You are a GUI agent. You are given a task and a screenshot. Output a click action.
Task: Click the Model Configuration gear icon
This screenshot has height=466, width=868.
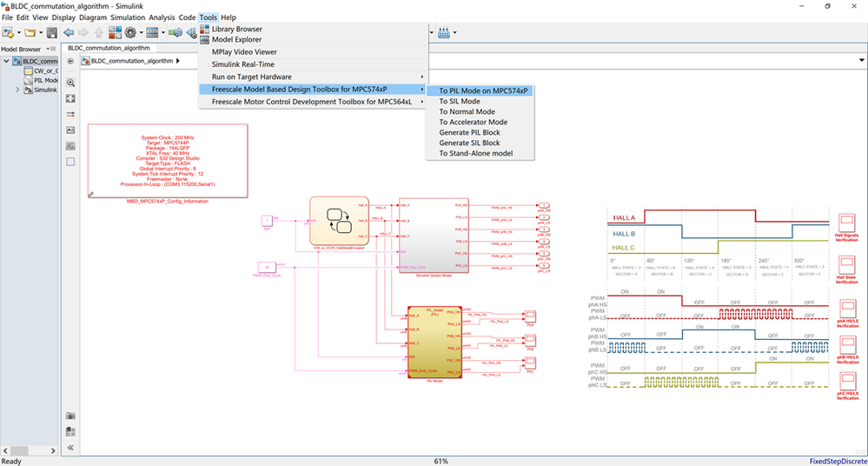130,33
